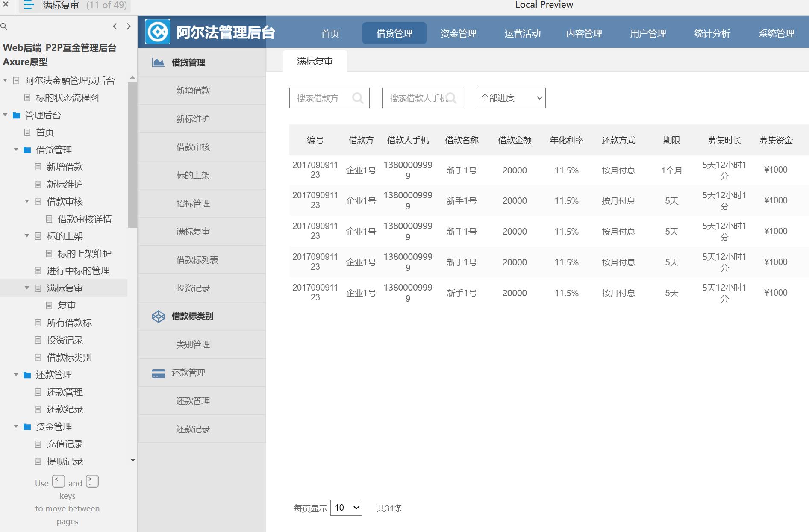Viewport: 809px width, 532px height.
Task: Open 新增借款 in the sidebar menu
Action: (202, 91)
